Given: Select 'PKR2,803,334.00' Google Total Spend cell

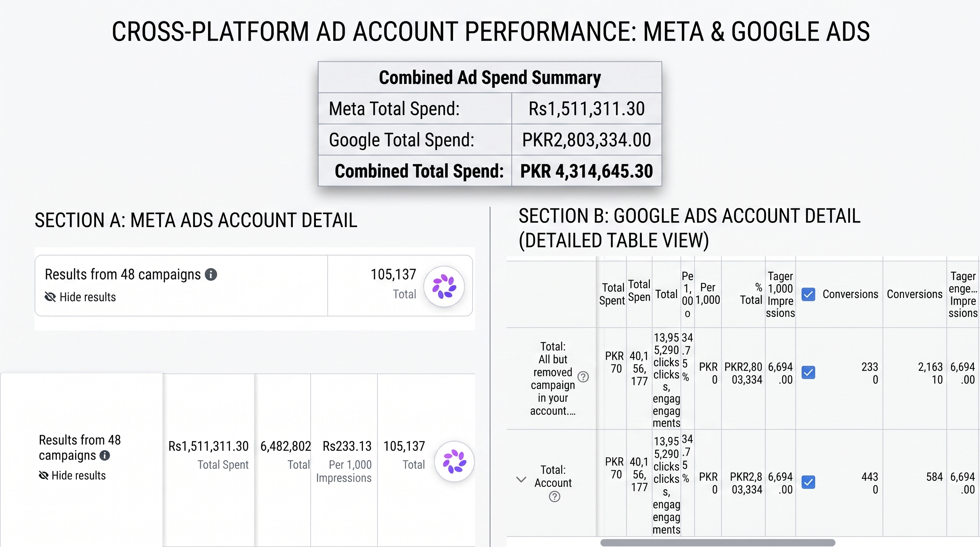Looking at the screenshot, I should pos(586,140).
